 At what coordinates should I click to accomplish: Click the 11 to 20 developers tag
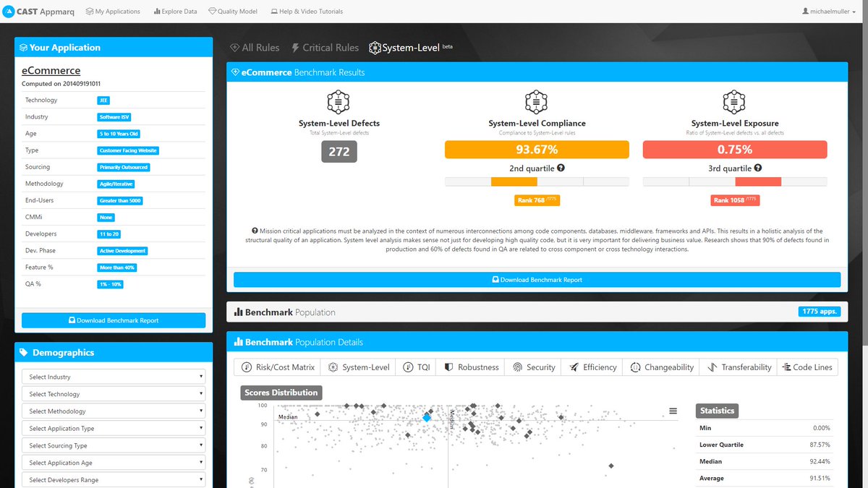click(x=109, y=234)
